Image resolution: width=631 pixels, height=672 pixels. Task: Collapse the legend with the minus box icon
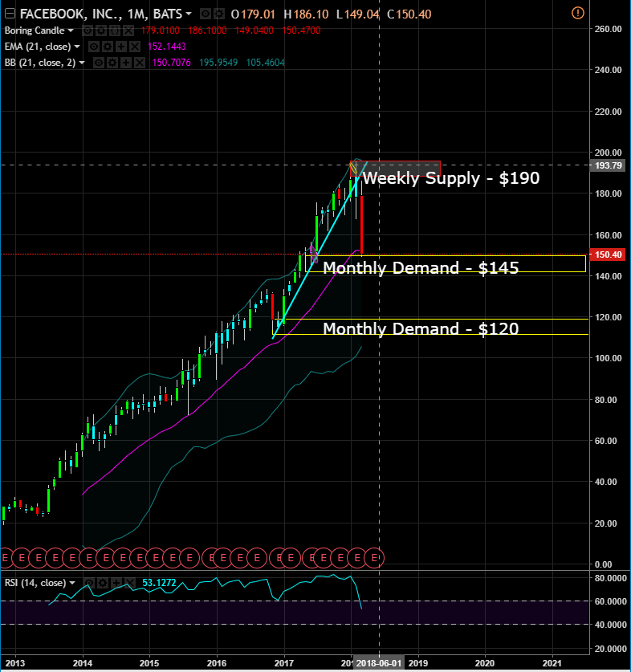(10, 14)
